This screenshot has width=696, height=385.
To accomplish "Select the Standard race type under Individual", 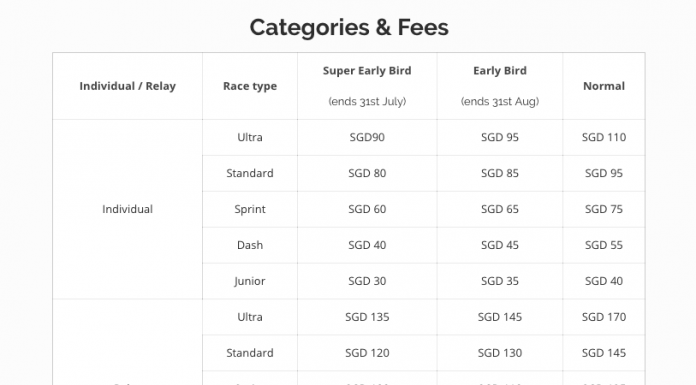I will pos(250,173).
